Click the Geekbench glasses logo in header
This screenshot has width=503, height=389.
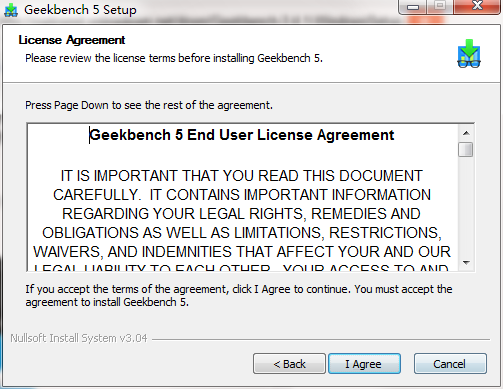point(469,54)
